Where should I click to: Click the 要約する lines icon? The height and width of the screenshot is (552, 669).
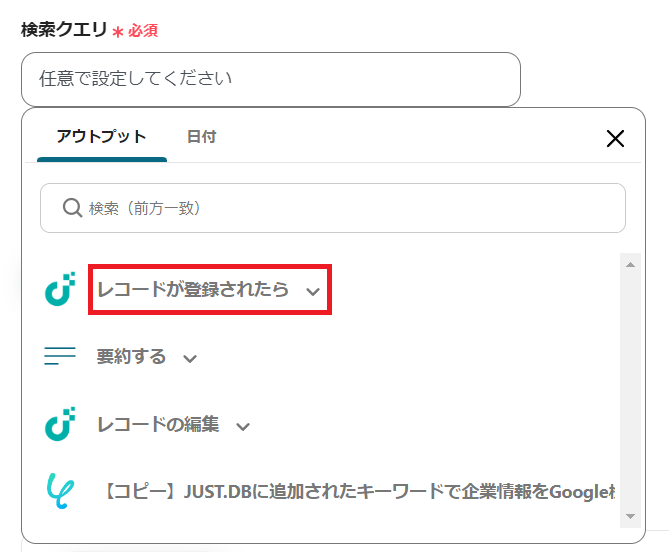[60, 356]
